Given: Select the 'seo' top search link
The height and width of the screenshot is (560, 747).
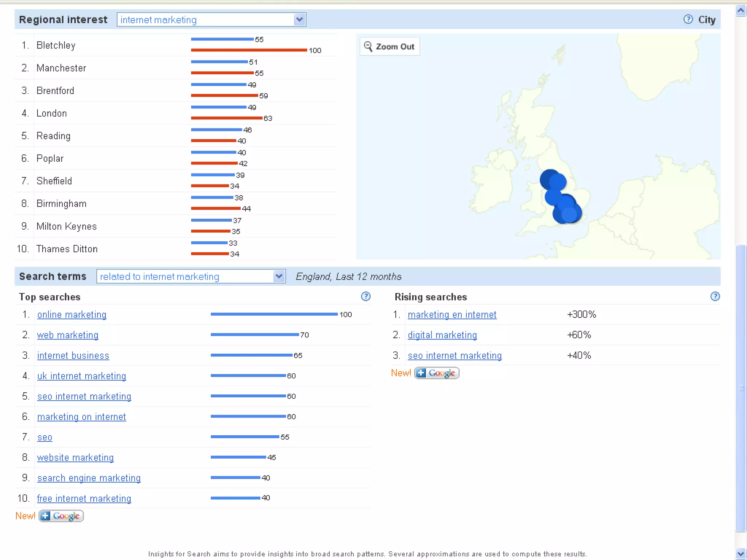Looking at the screenshot, I should 45,437.
